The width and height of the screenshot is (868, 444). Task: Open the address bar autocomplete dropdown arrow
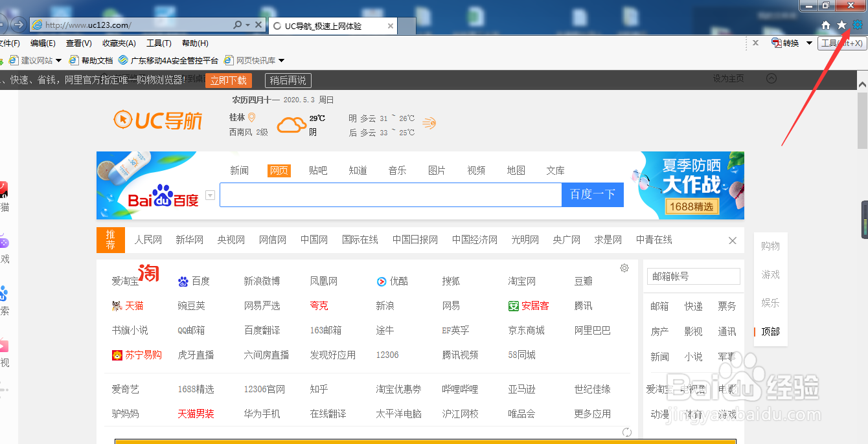(x=247, y=25)
